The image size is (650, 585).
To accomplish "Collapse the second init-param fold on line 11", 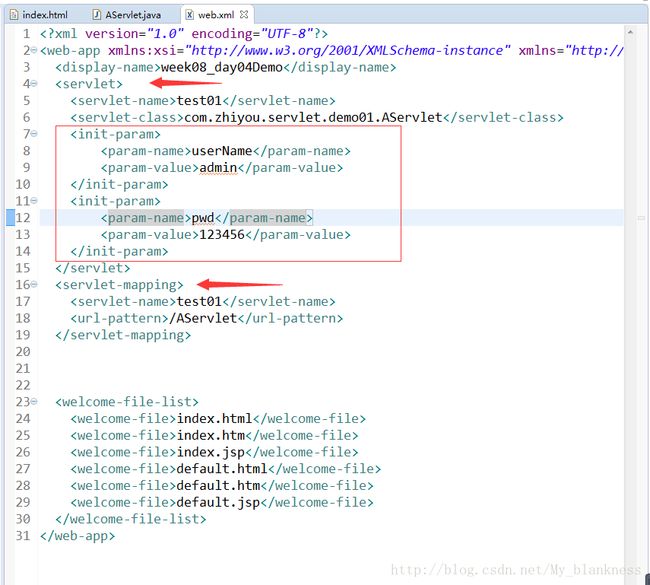I will tap(34, 201).
